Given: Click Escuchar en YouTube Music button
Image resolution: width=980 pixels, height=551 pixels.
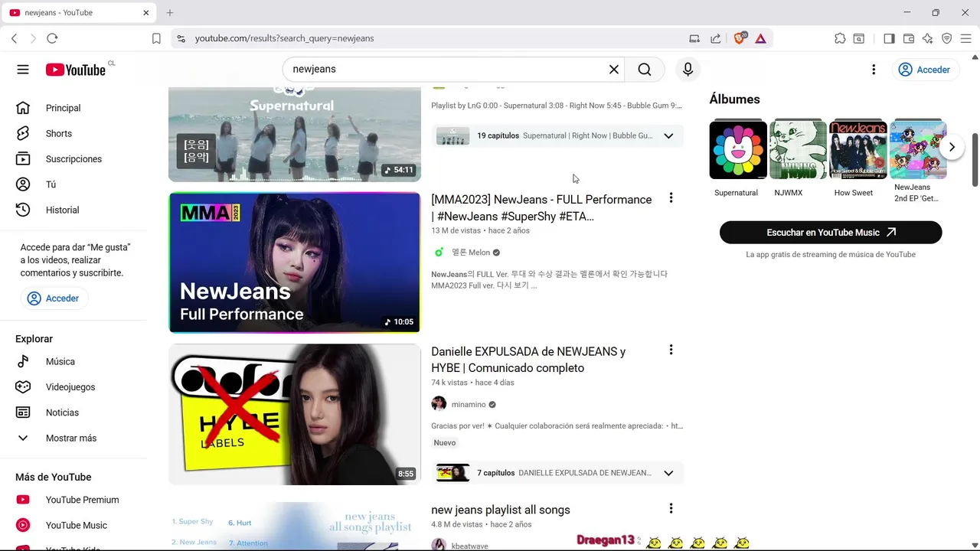Looking at the screenshot, I should 831,233.
